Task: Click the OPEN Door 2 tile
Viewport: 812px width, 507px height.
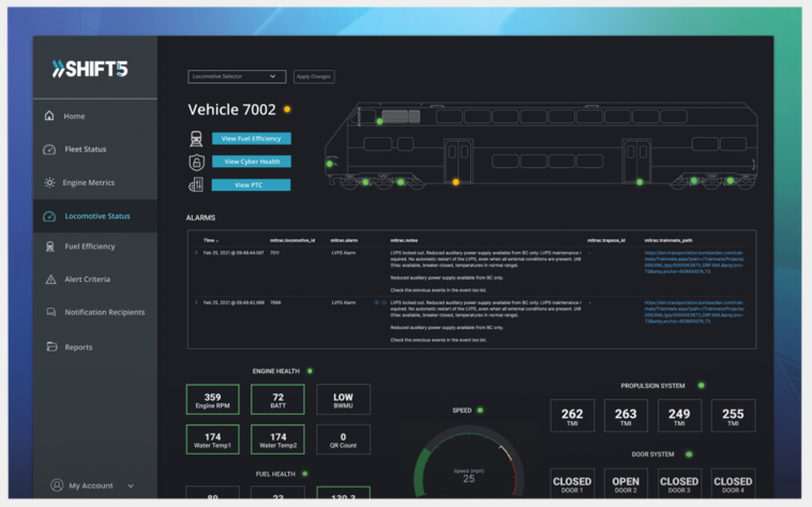Action: tap(625, 483)
